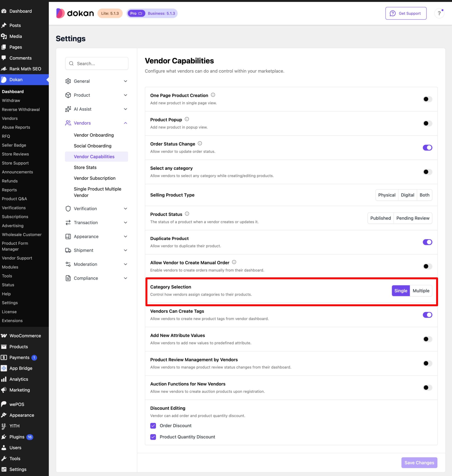Click the WooCommerce icon in the sidebar
This screenshot has width=452, height=476.
tap(4, 336)
